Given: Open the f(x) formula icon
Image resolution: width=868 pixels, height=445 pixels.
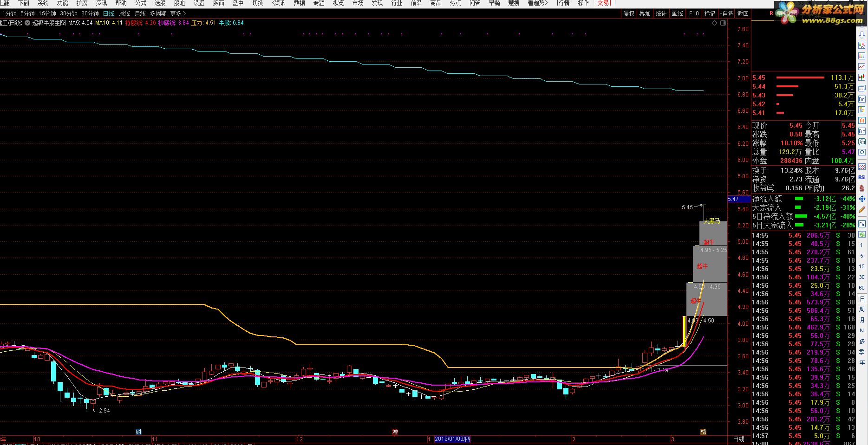Looking at the screenshot, I should point(862,142).
